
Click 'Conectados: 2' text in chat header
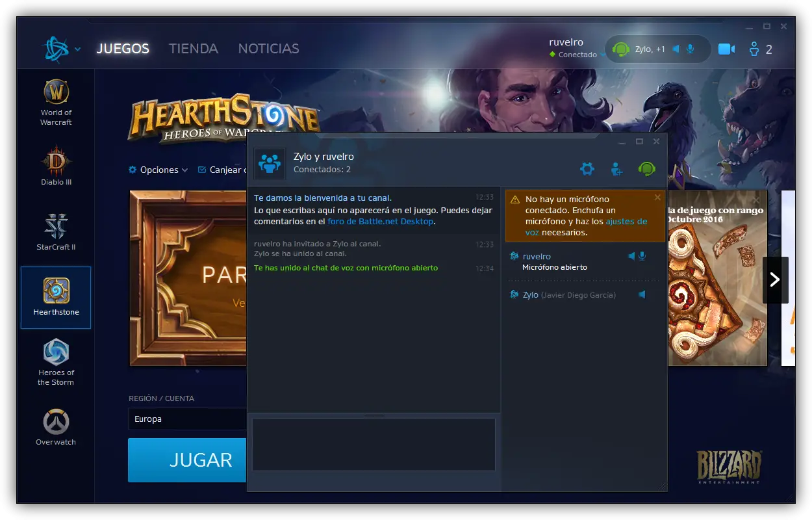(x=322, y=170)
